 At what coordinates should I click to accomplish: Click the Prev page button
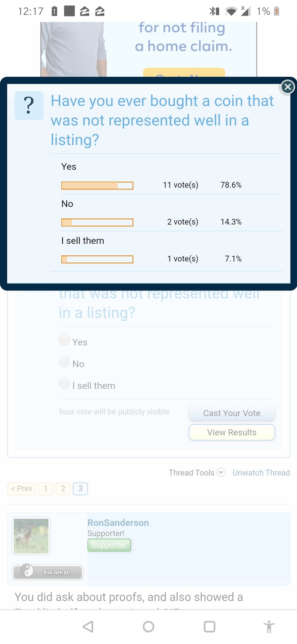tap(21, 489)
